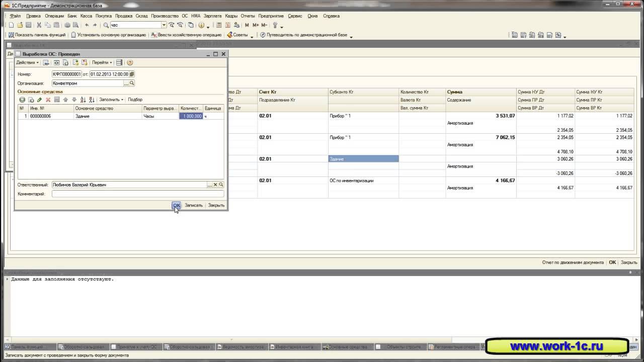Click the document journal icon before Перейти
Viewport: 644px width, 362px height.
(x=84, y=63)
